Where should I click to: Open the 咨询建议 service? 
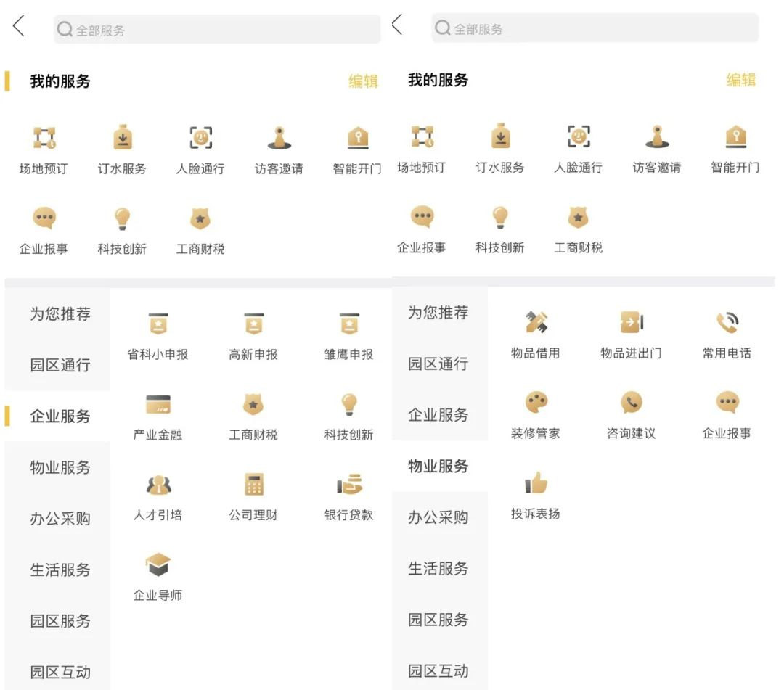point(631,403)
